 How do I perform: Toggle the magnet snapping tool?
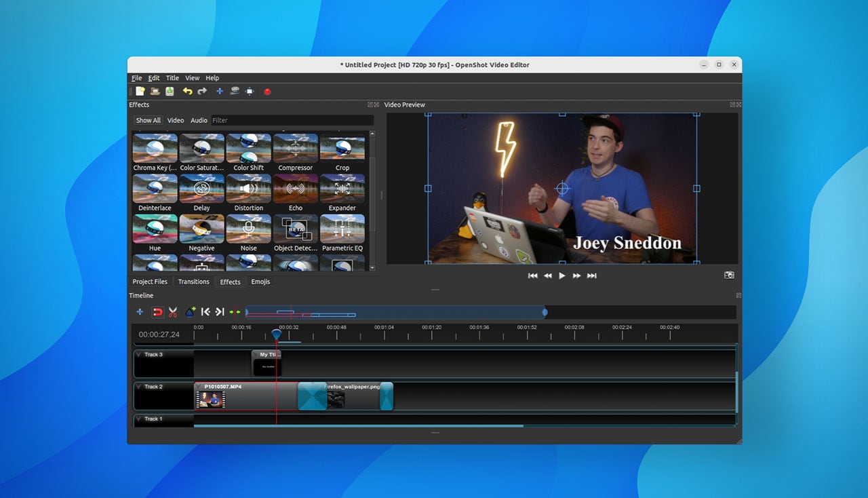point(157,312)
